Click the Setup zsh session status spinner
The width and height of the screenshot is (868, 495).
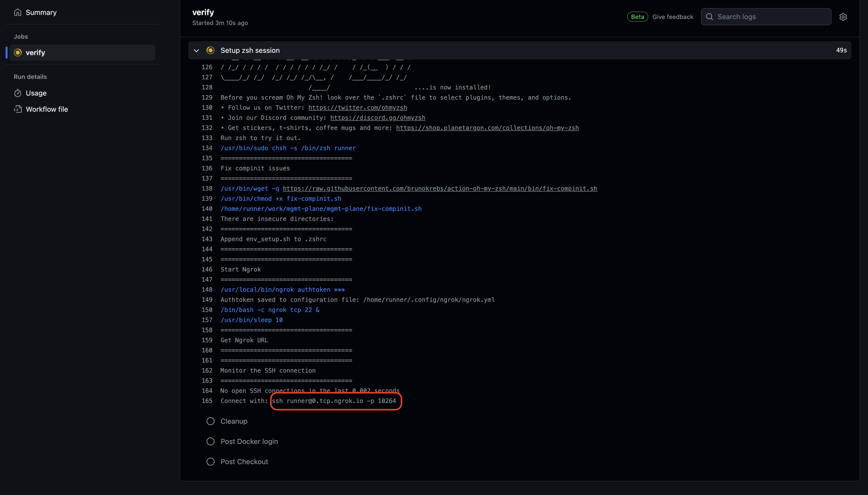pyautogui.click(x=210, y=50)
